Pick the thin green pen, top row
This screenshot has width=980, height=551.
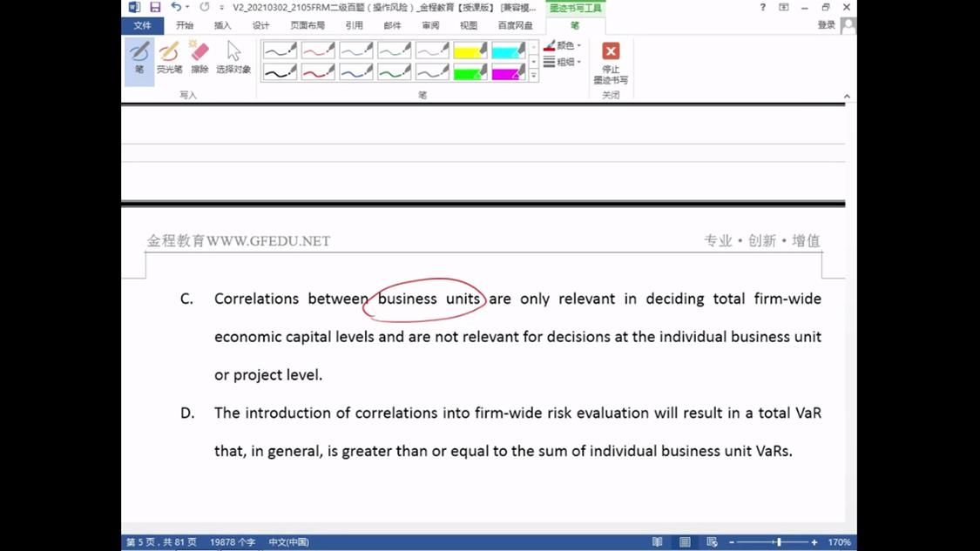(x=395, y=50)
